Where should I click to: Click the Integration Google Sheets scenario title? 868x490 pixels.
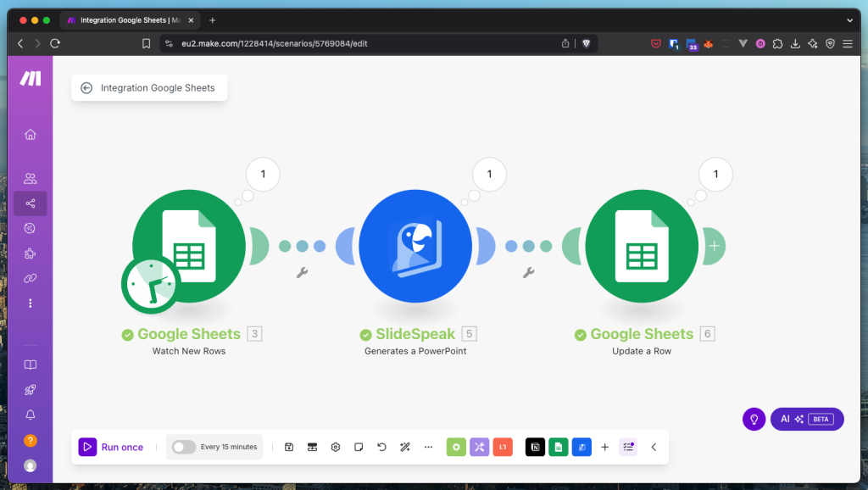point(158,88)
